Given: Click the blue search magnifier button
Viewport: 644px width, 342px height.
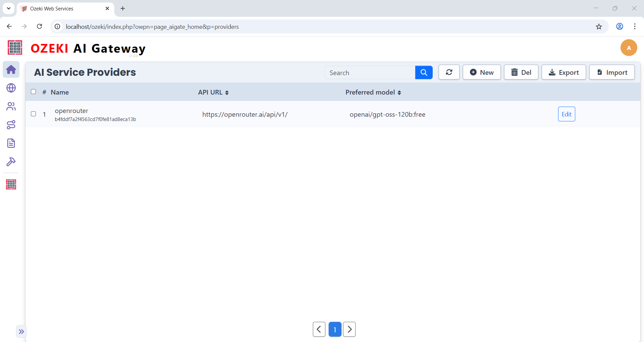Looking at the screenshot, I should pos(424,72).
